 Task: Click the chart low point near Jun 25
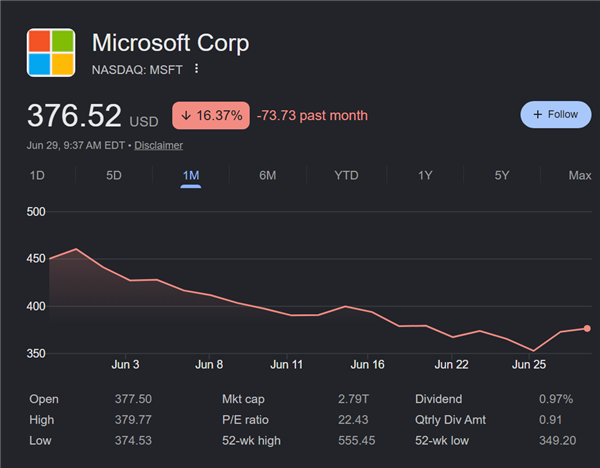533,351
